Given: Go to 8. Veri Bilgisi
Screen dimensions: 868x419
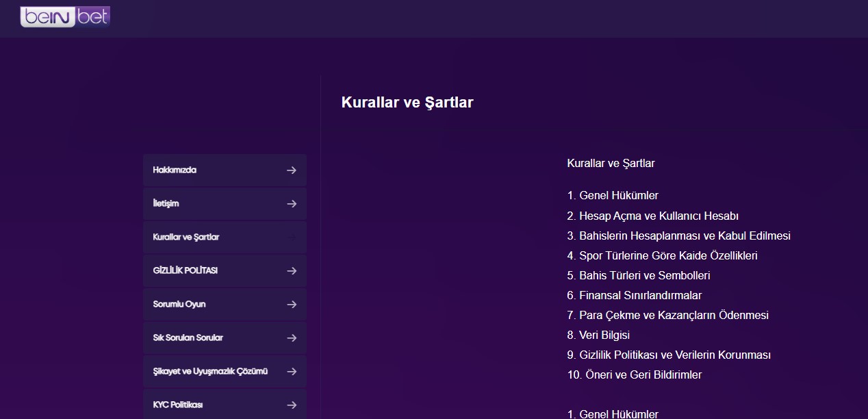Looking at the screenshot, I should point(598,335).
